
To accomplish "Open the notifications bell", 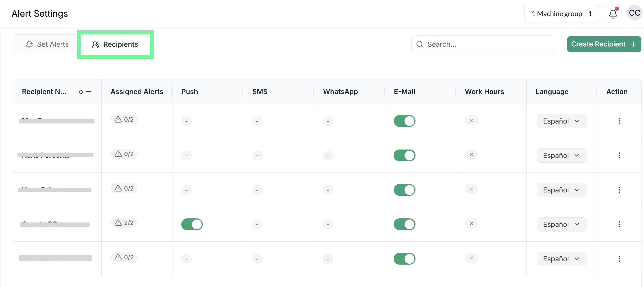I will tap(613, 14).
